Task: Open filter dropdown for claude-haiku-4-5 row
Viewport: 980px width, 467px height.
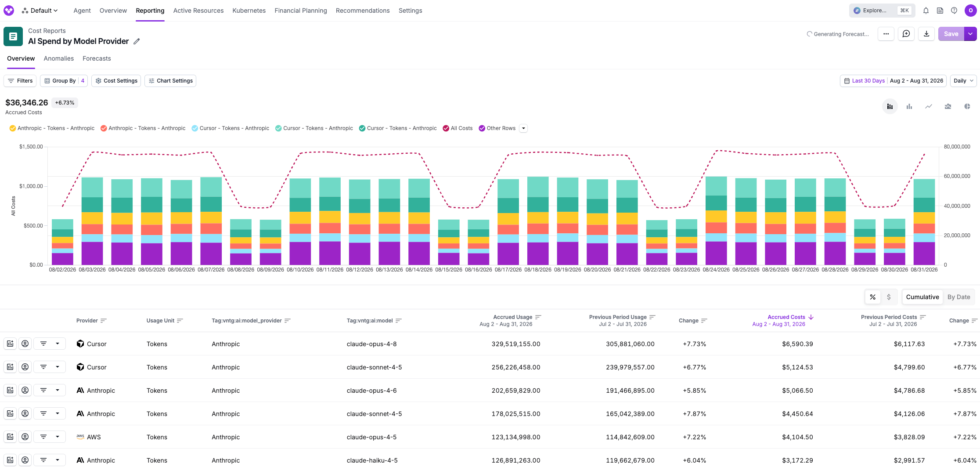Action: (50, 460)
